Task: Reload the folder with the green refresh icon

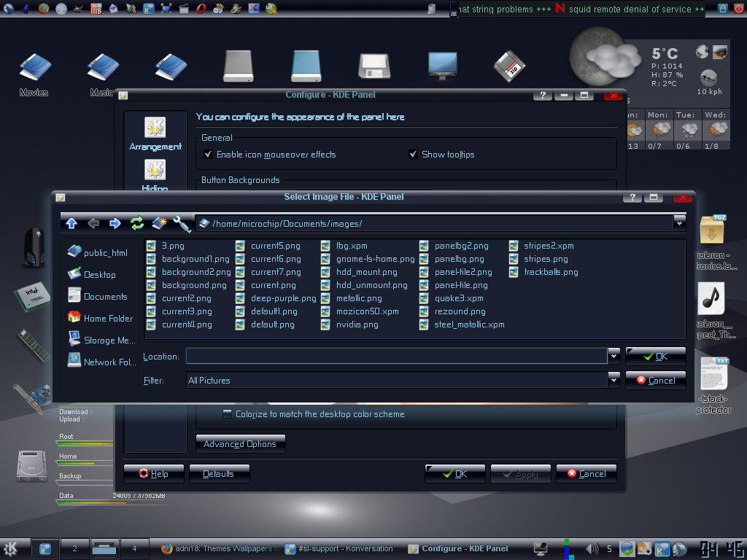Action: point(136,223)
